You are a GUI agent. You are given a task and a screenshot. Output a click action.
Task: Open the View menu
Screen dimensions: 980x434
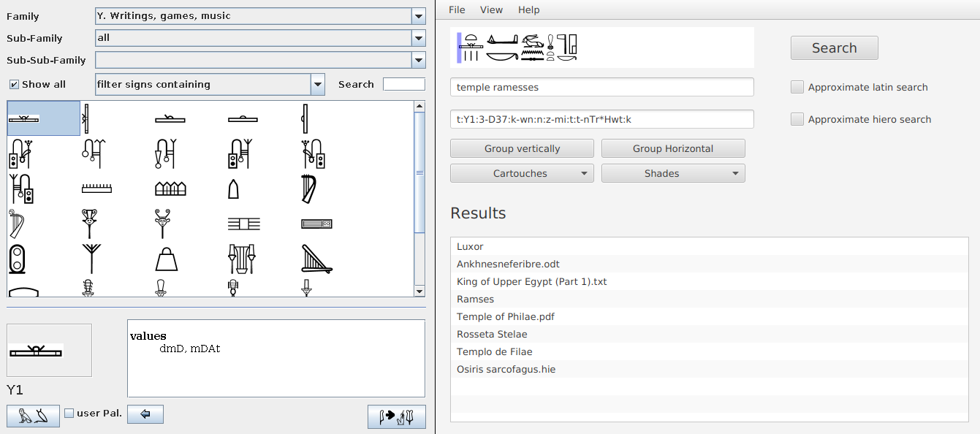tap(491, 9)
